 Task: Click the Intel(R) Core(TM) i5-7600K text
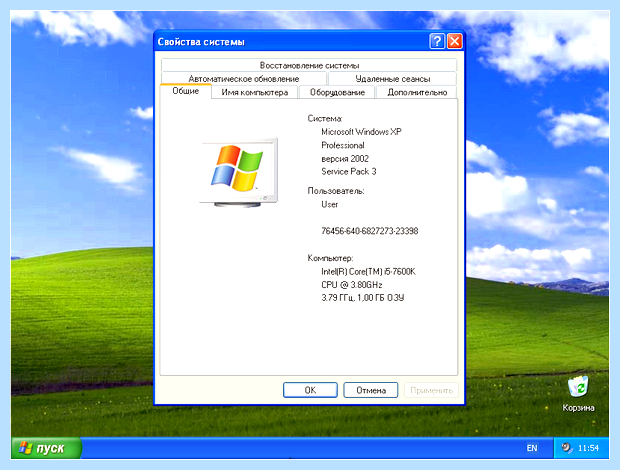368,272
